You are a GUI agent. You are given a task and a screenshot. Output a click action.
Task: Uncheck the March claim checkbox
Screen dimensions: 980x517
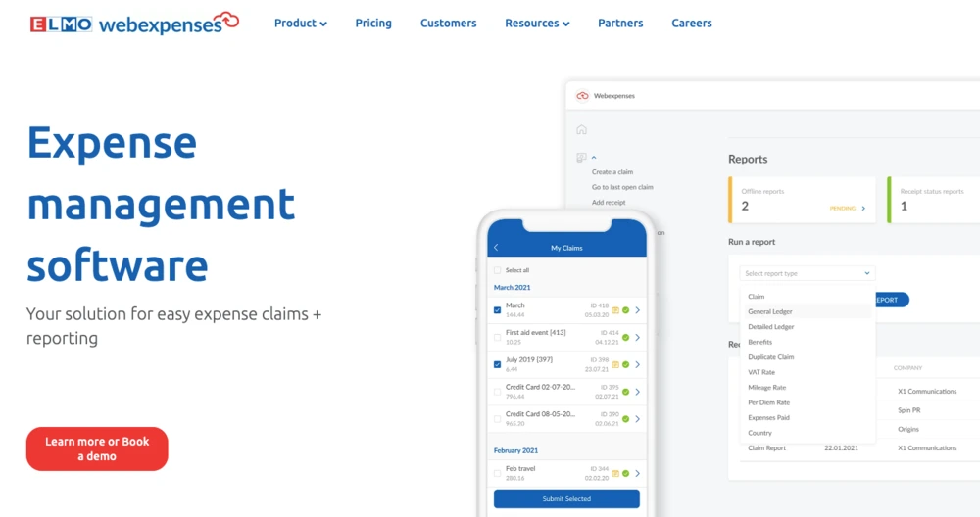pyautogui.click(x=498, y=310)
